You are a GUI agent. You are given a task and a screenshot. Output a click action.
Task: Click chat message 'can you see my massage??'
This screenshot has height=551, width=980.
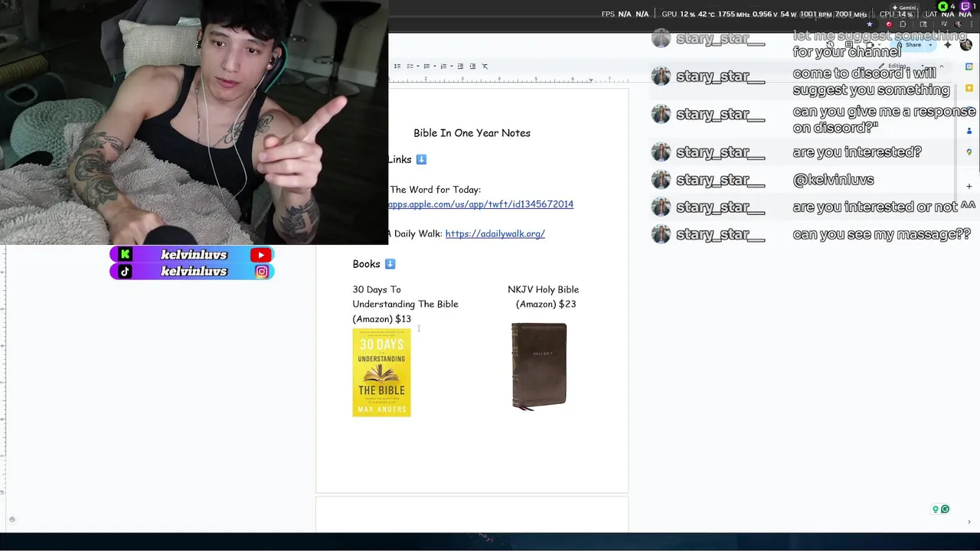pos(881,234)
